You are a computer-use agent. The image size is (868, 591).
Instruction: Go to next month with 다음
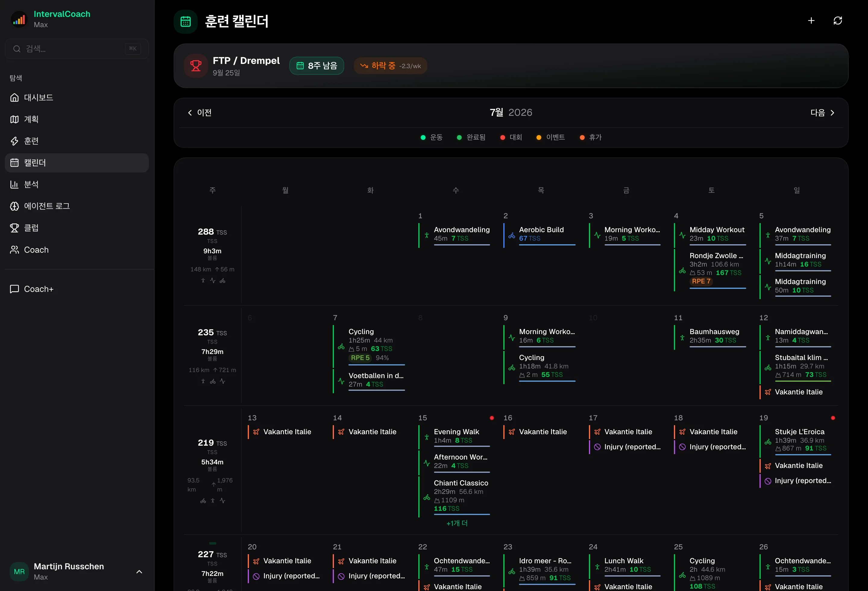[822, 112]
